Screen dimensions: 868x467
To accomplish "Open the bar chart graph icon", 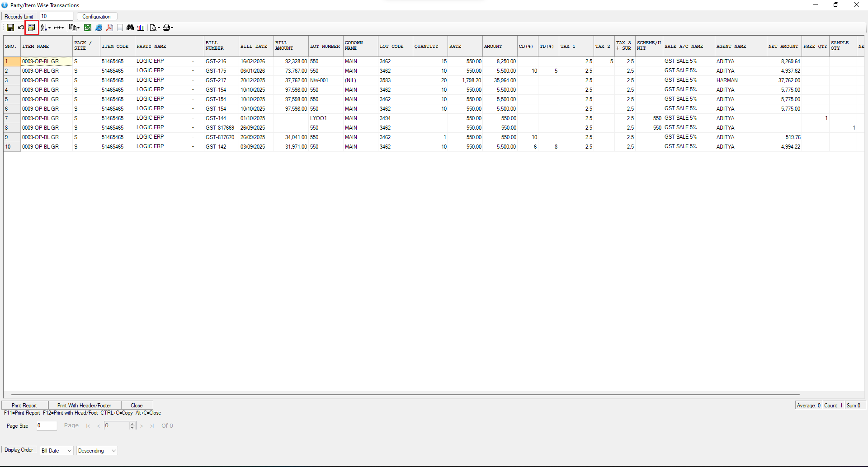I will point(141,28).
